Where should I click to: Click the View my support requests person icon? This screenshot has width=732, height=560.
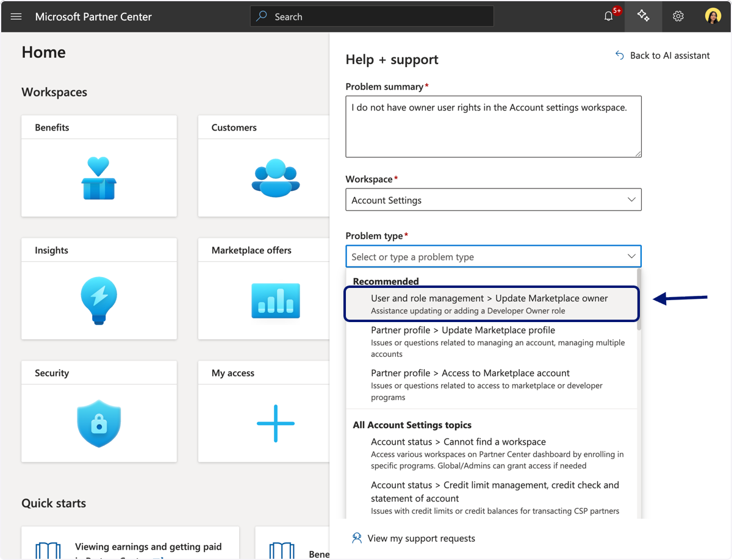(357, 538)
